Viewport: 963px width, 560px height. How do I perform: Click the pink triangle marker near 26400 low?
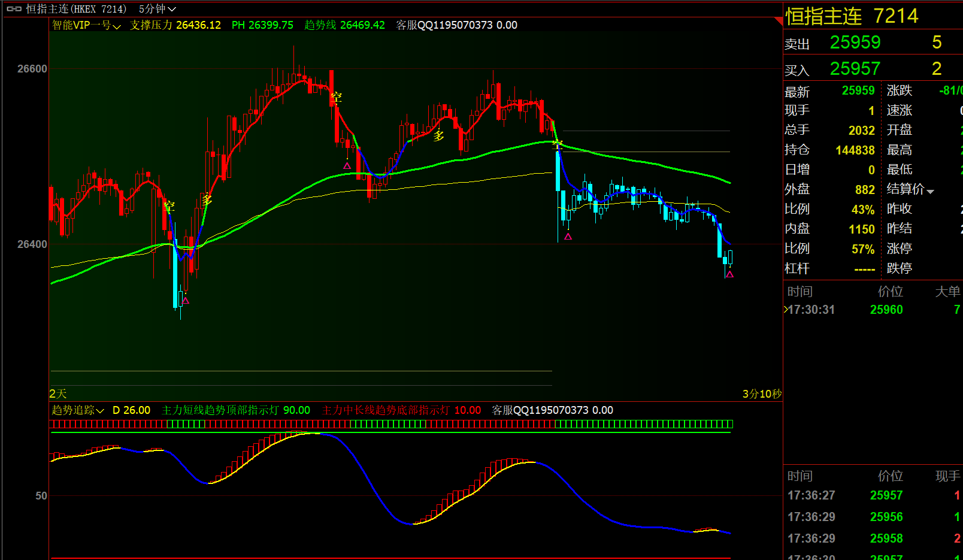pyautogui.click(x=568, y=237)
